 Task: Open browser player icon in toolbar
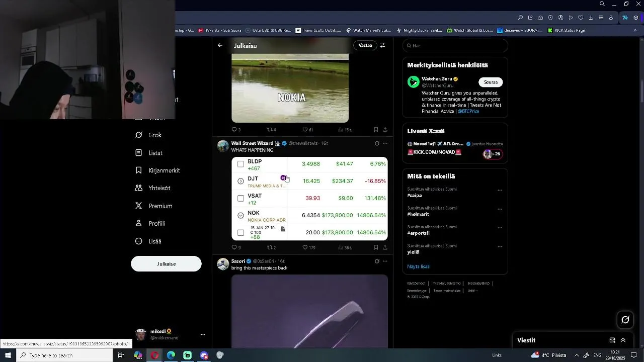[x=571, y=18]
